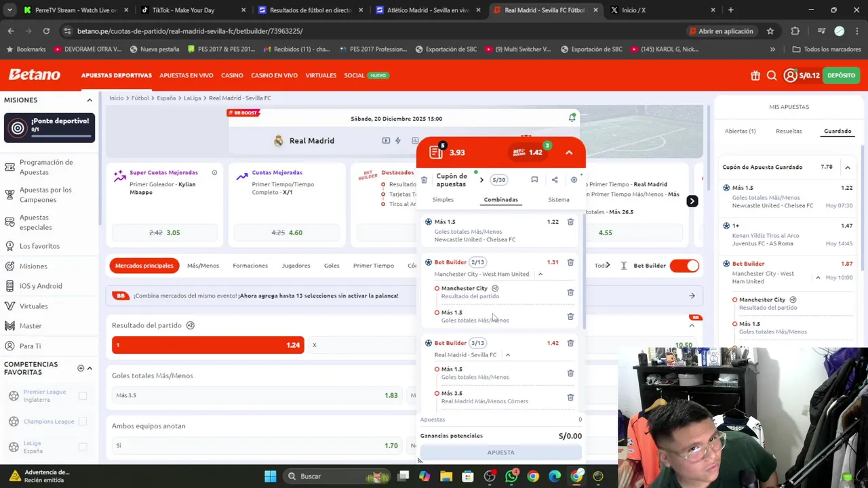Remove Manchester City Resultado del partido leg

click(x=570, y=292)
